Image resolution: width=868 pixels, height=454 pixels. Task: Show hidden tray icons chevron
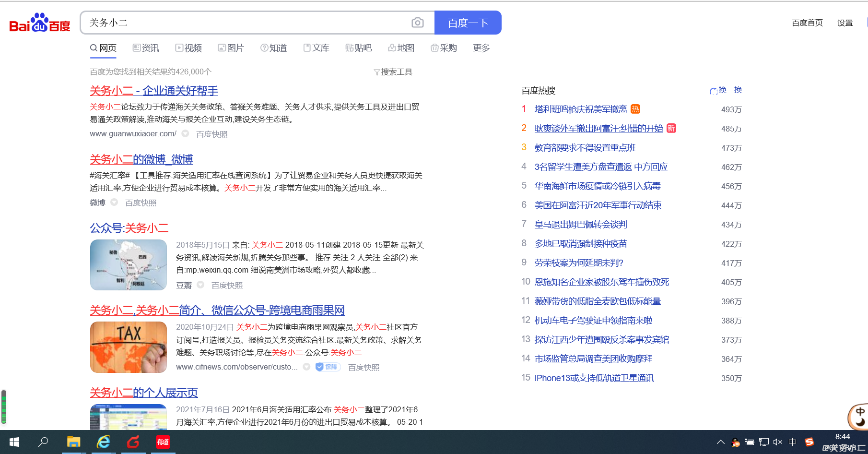coord(720,442)
